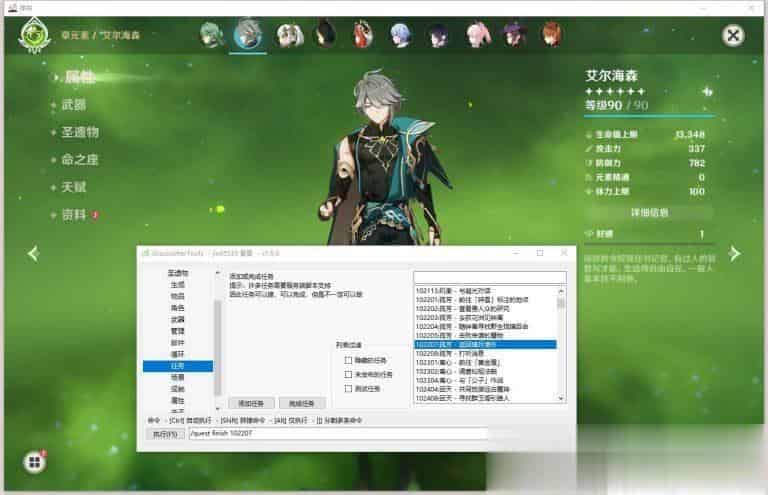Select the black-haired character avatar
The height and width of the screenshot is (495, 768).
[325, 34]
